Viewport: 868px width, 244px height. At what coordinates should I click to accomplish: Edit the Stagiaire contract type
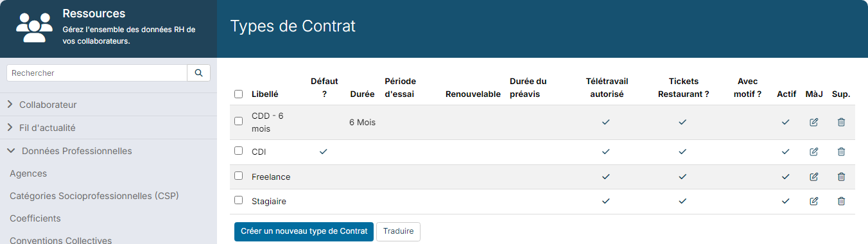(x=814, y=201)
